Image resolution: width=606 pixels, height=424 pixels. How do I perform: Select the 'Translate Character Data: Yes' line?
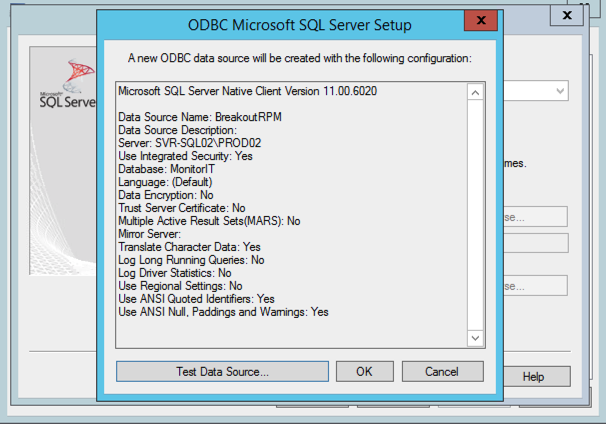[189, 247]
